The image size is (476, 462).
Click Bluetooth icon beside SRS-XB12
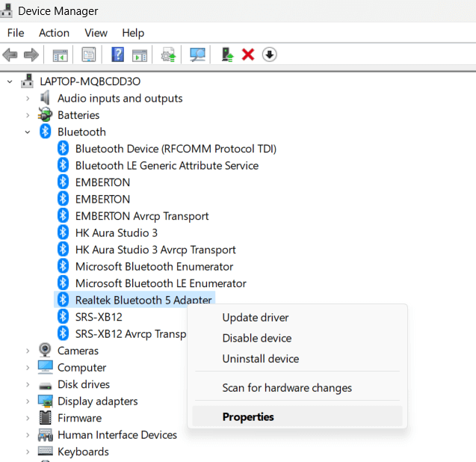[x=63, y=316]
